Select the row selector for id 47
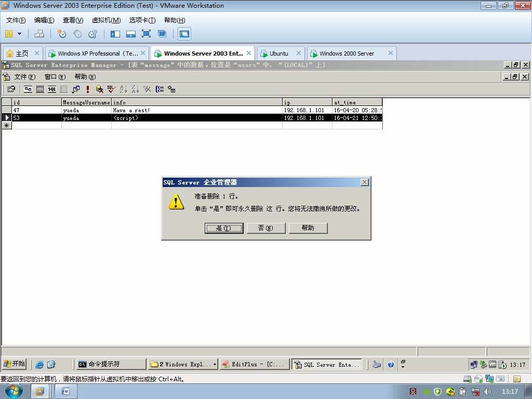This screenshot has height=399, width=532. 7,110
